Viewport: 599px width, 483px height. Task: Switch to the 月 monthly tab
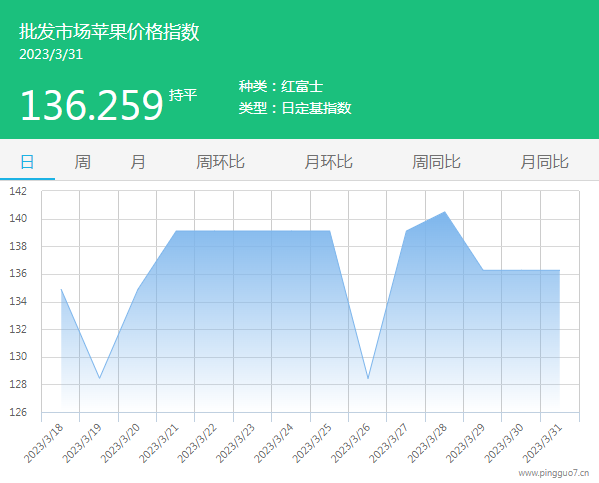click(x=138, y=162)
